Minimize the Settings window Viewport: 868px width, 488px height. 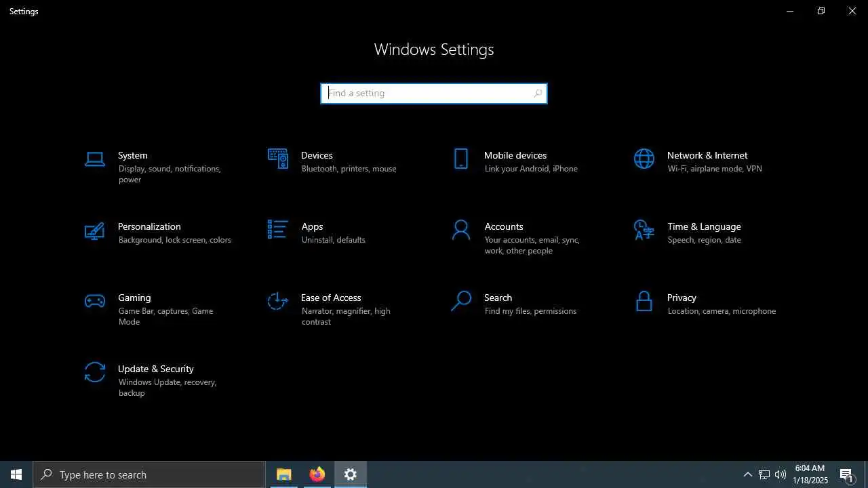[789, 11]
